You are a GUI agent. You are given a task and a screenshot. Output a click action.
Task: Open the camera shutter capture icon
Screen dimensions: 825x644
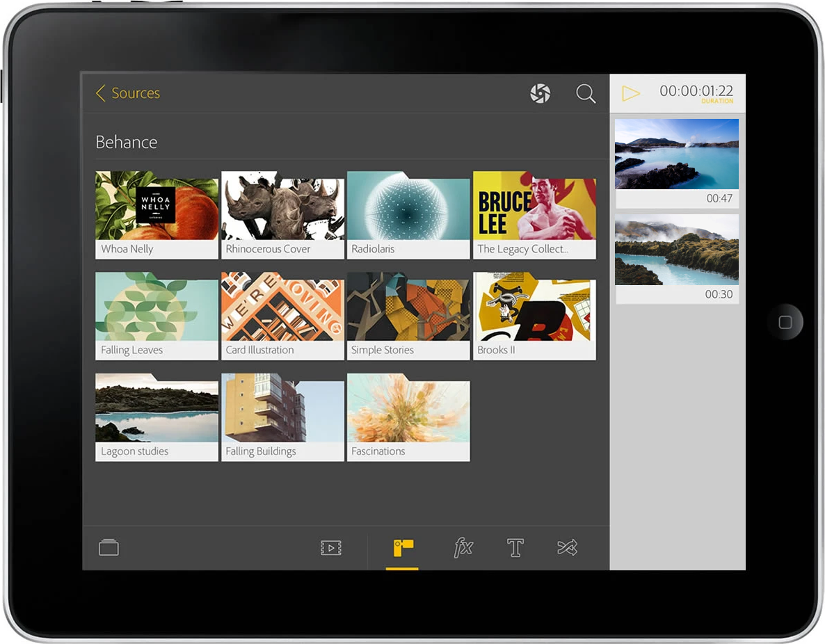tap(540, 93)
